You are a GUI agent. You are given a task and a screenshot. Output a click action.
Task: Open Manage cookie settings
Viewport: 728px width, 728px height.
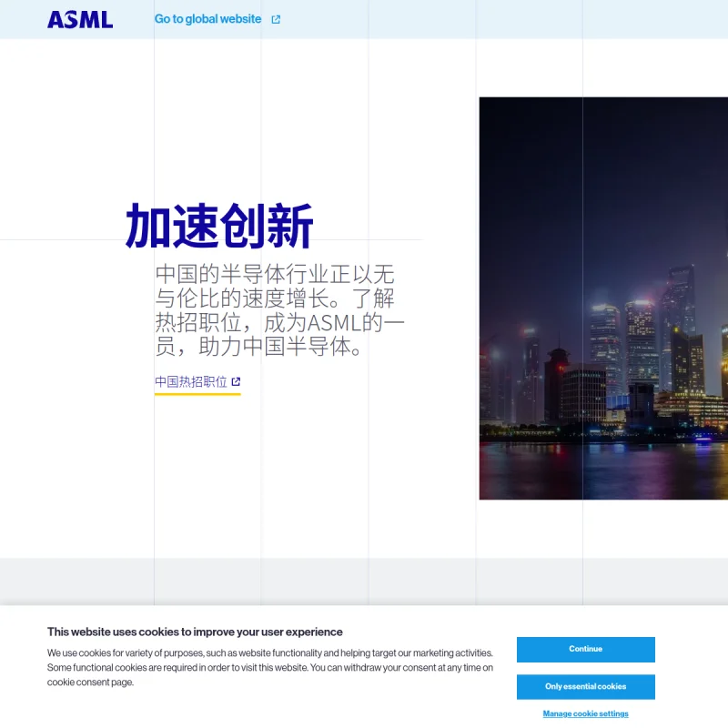click(x=585, y=713)
